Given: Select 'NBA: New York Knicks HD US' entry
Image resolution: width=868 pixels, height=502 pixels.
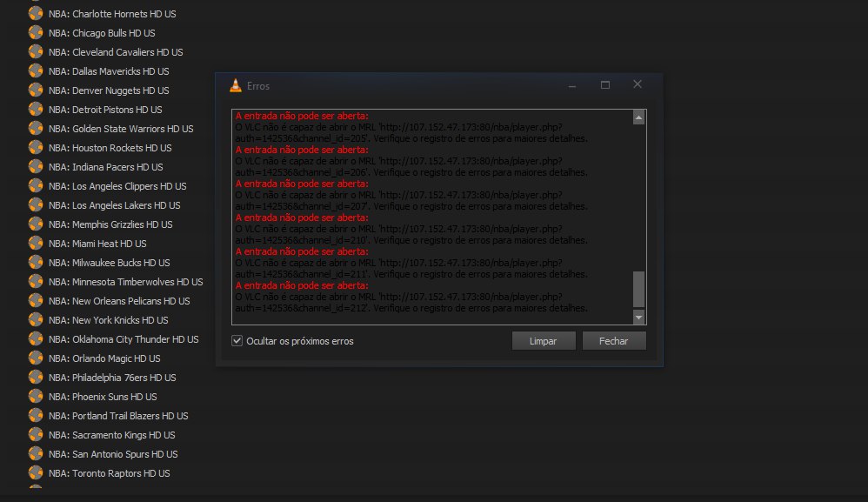Looking at the screenshot, I should click(109, 320).
